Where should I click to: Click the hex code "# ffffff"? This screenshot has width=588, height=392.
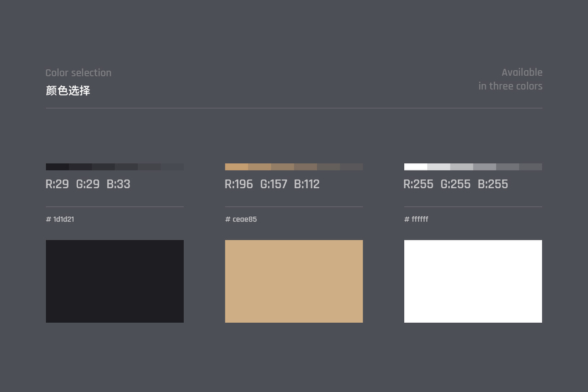pyautogui.click(x=416, y=219)
